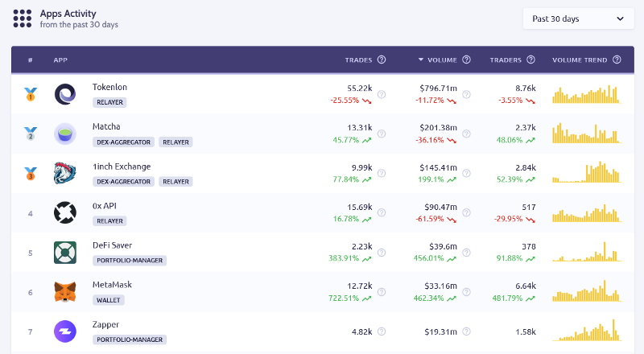The height and width of the screenshot is (354, 644).
Task: Click the DeFi Saver volume trend chart
Action: (x=587, y=252)
